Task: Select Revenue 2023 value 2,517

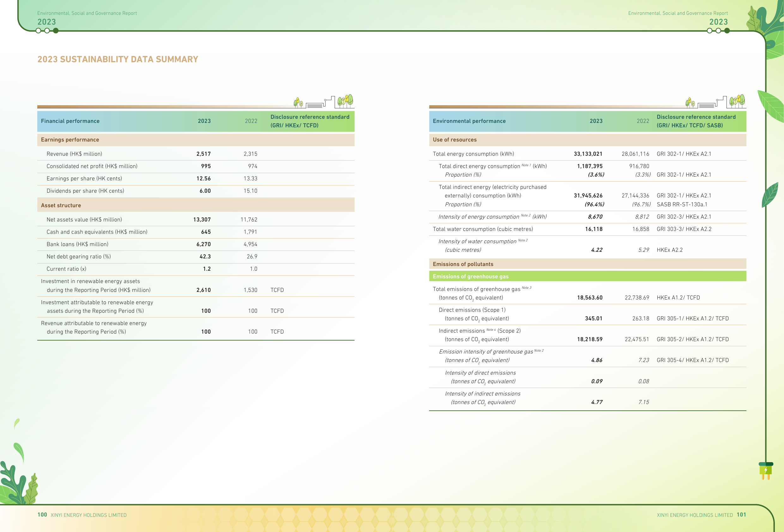Action: pyautogui.click(x=204, y=154)
